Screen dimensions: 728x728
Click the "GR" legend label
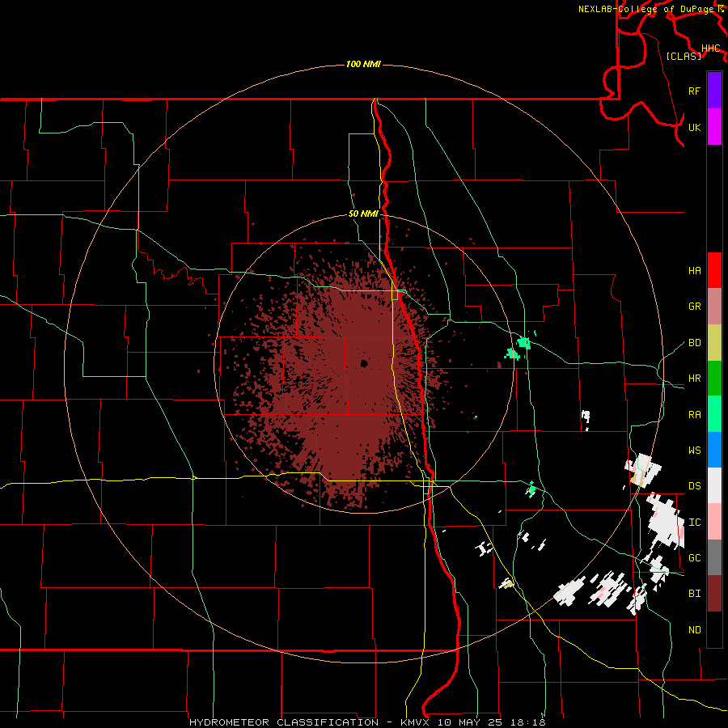coord(694,307)
